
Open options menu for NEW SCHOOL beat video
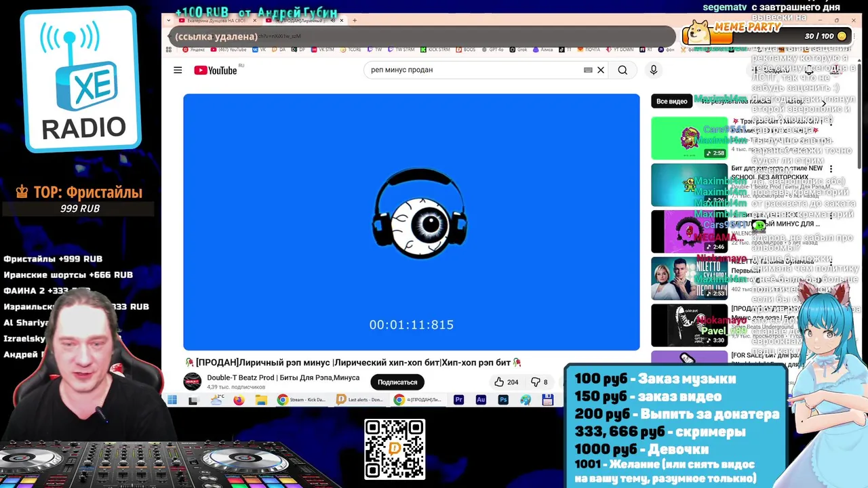pyautogui.click(x=831, y=169)
